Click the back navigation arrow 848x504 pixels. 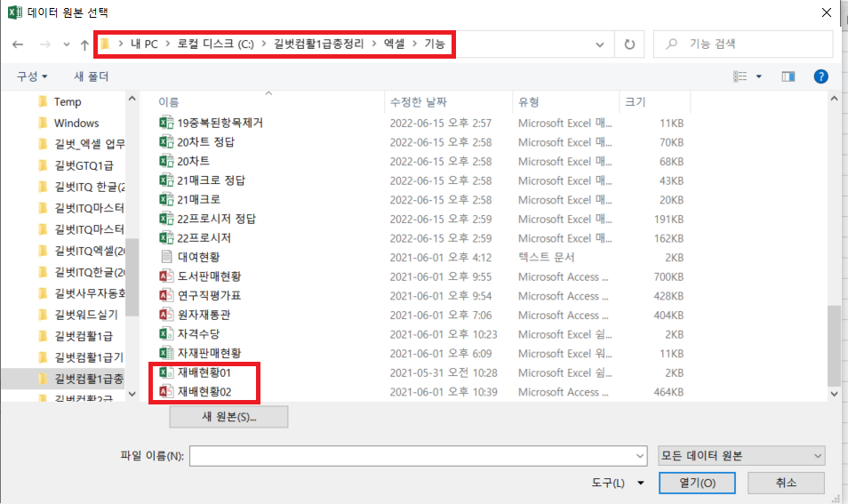[x=18, y=44]
